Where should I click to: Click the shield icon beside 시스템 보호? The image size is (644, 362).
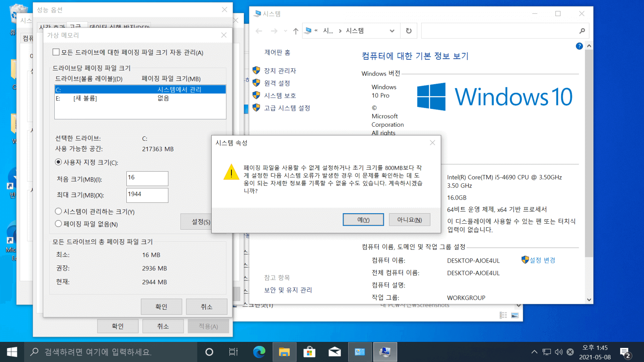pyautogui.click(x=256, y=95)
